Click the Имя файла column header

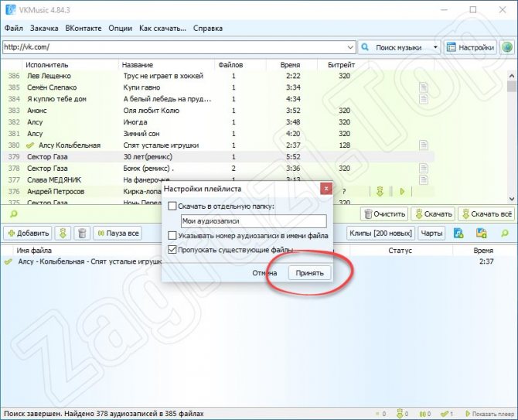34,251
